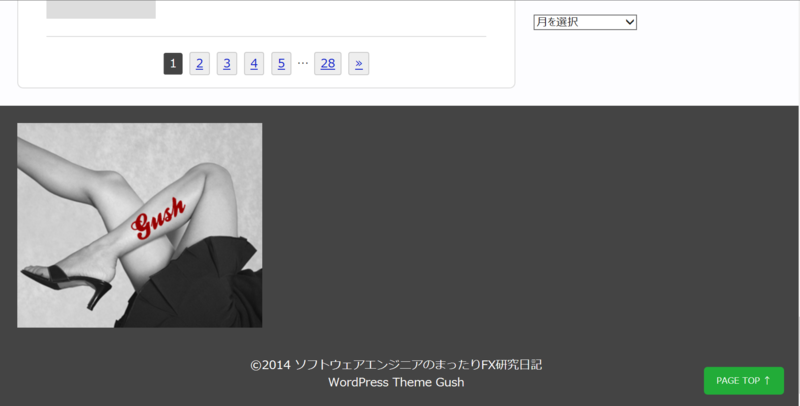Go to pagination page 4

(254, 64)
